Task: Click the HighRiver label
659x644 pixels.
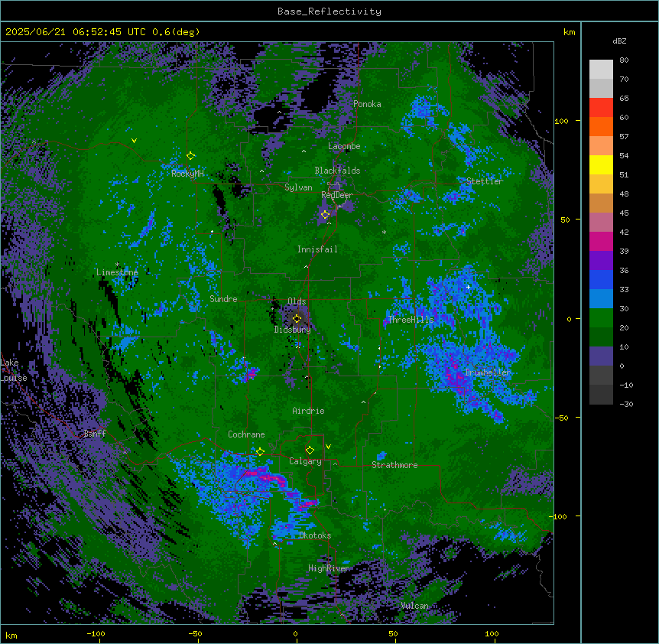Action: pos(329,568)
